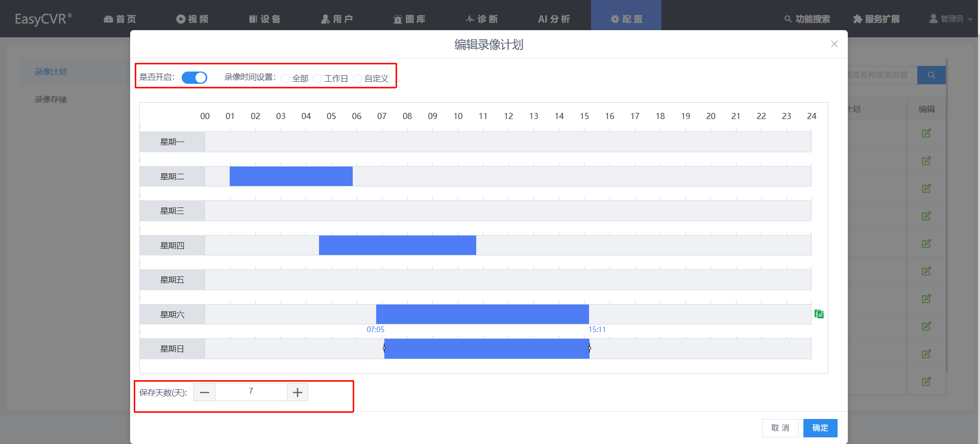
Task: Open the AI分析 menu item
Action: click(554, 19)
